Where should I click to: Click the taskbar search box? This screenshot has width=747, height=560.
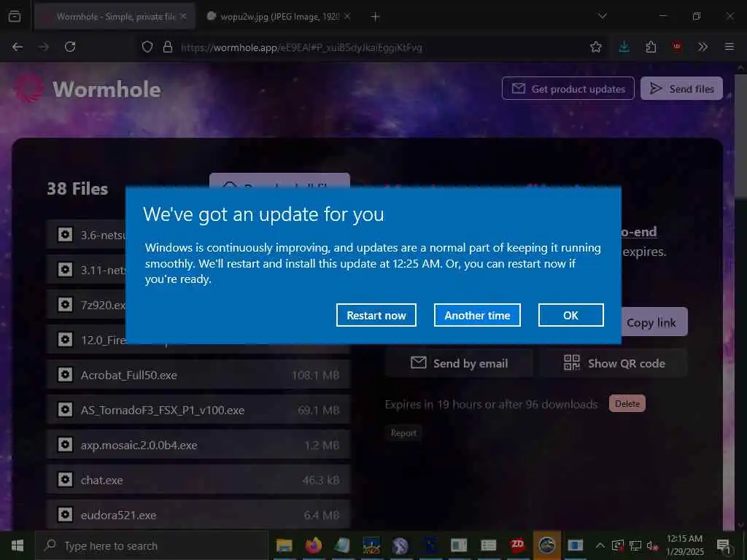[x=152, y=545]
